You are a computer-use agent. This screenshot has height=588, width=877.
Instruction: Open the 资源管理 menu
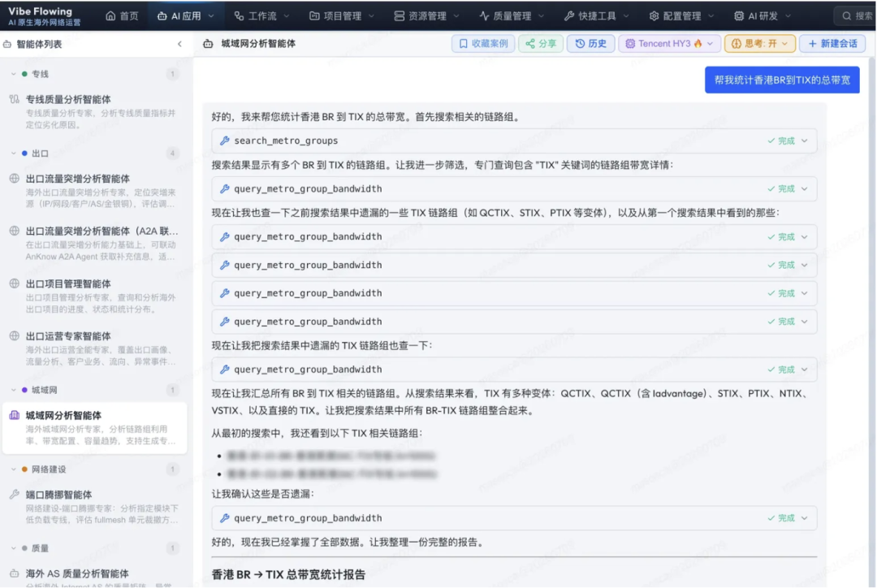click(x=427, y=15)
